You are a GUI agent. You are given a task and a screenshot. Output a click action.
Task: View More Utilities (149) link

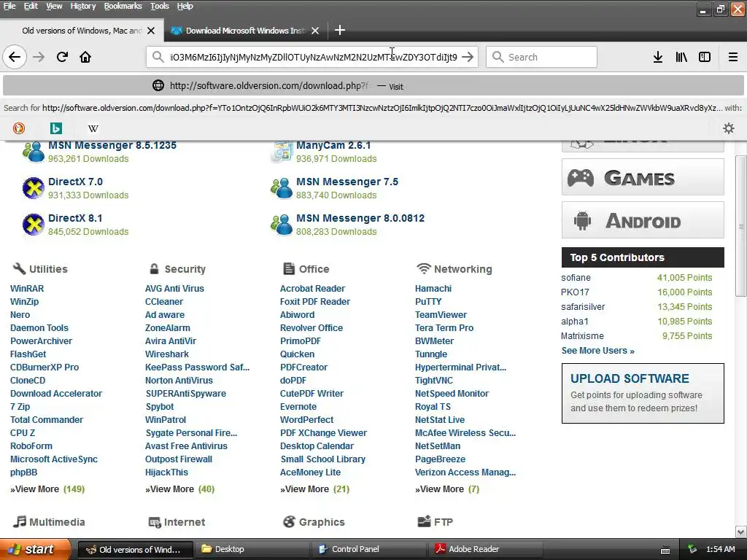47,489
